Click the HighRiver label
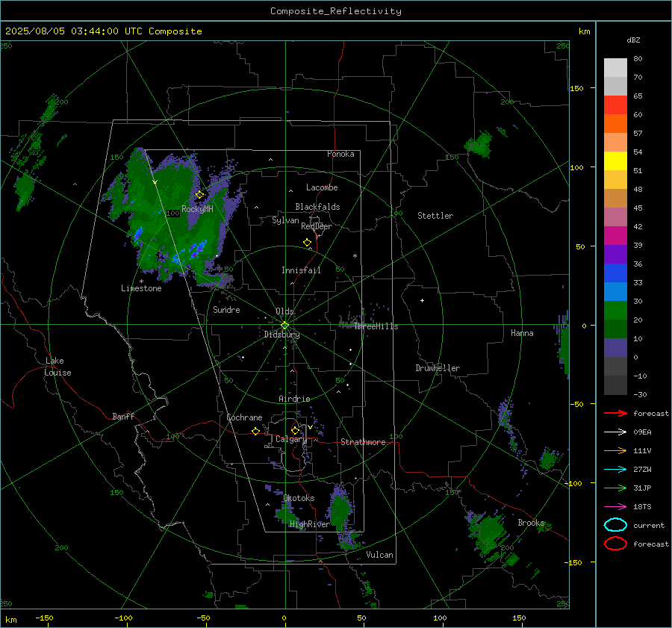This screenshot has height=628, width=672. pyautogui.click(x=309, y=524)
